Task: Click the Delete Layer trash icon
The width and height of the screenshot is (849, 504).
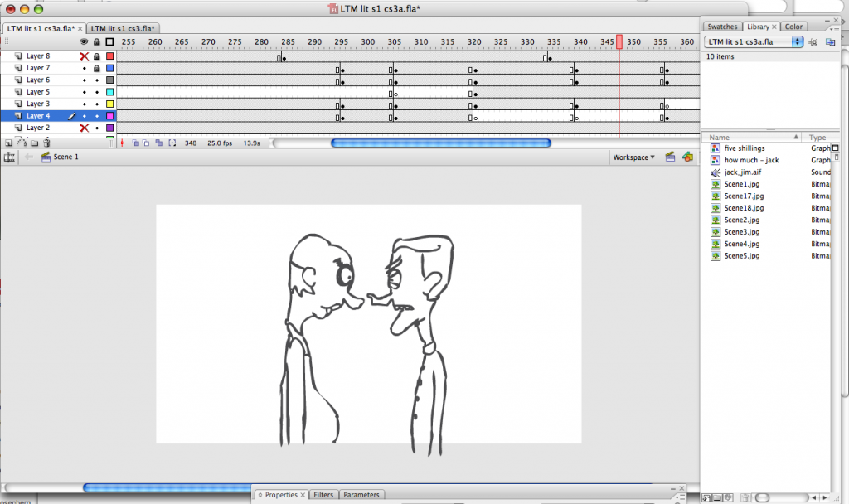Action: (47, 143)
